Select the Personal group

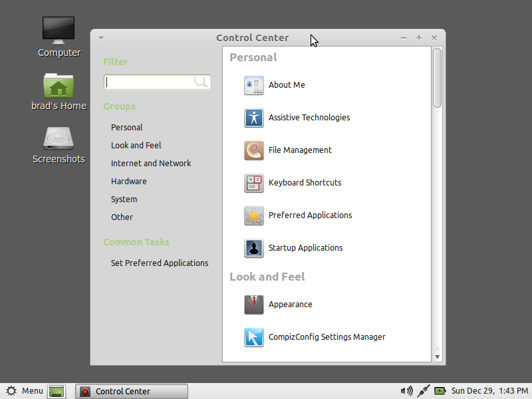click(x=126, y=127)
